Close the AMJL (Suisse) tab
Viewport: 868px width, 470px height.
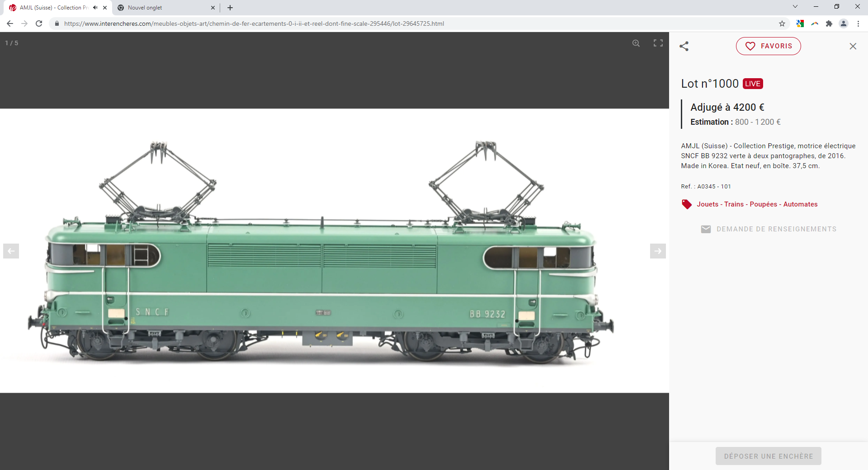click(105, 8)
